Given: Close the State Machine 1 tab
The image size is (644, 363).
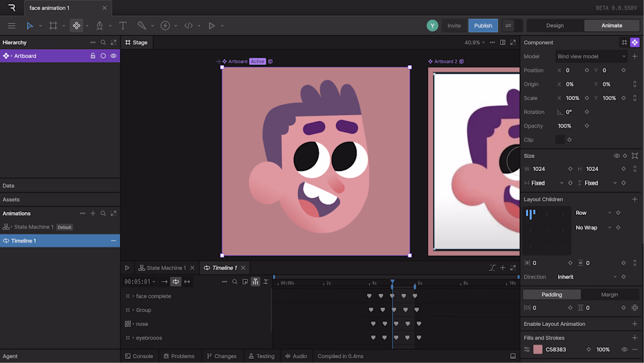Looking at the screenshot, I should [x=192, y=268].
